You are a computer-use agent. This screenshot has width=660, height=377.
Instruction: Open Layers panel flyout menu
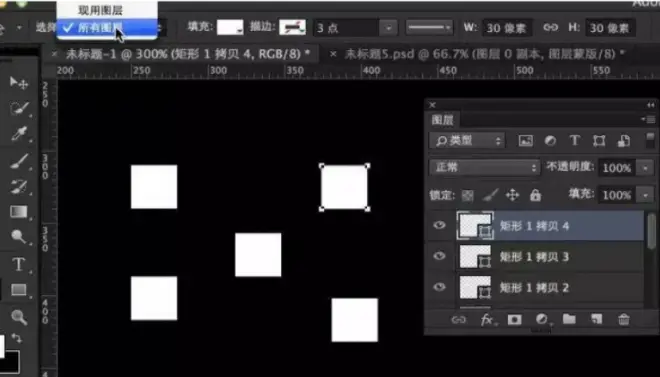pyautogui.click(x=649, y=120)
